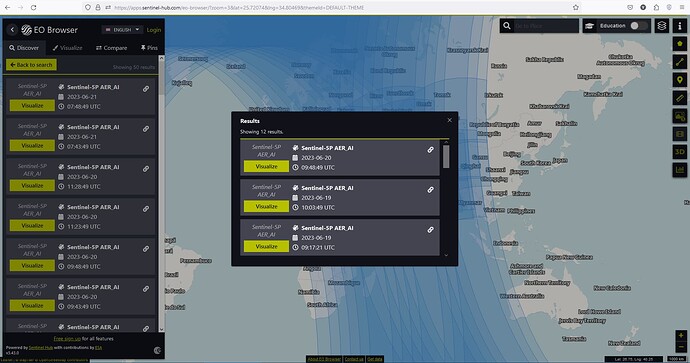Open the Free sign up link
Screen dimensions: 690x363
(x=67, y=339)
